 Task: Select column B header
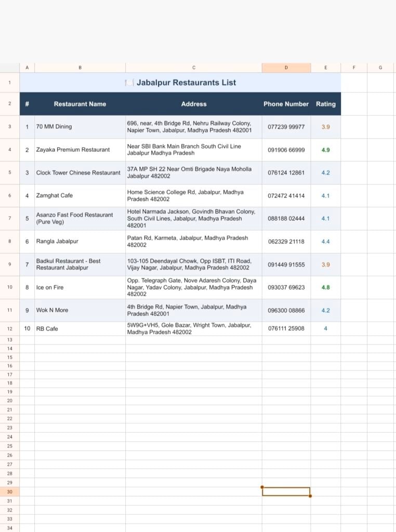pyautogui.click(x=80, y=68)
